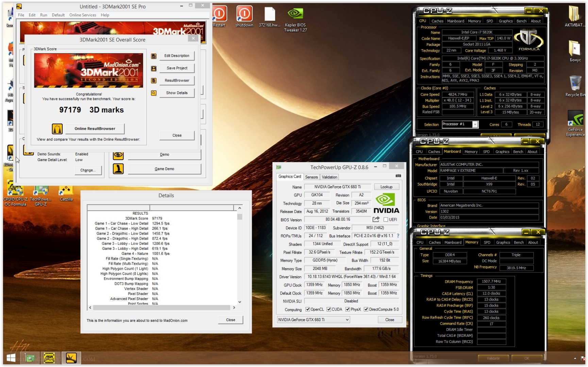Click the Save Project button
The image size is (588, 367).
[177, 68]
